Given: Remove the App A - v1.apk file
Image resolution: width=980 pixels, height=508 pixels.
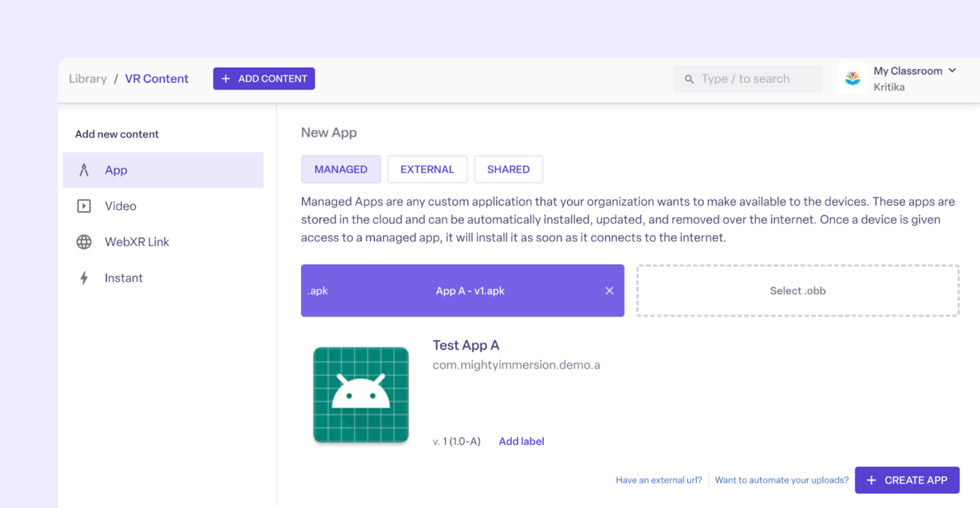Looking at the screenshot, I should click(x=609, y=291).
